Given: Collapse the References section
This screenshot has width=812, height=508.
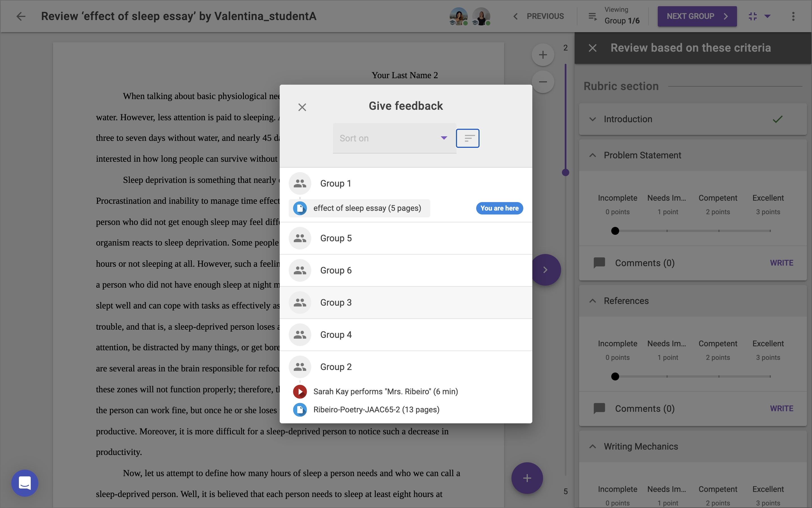Looking at the screenshot, I should coord(692,301).
